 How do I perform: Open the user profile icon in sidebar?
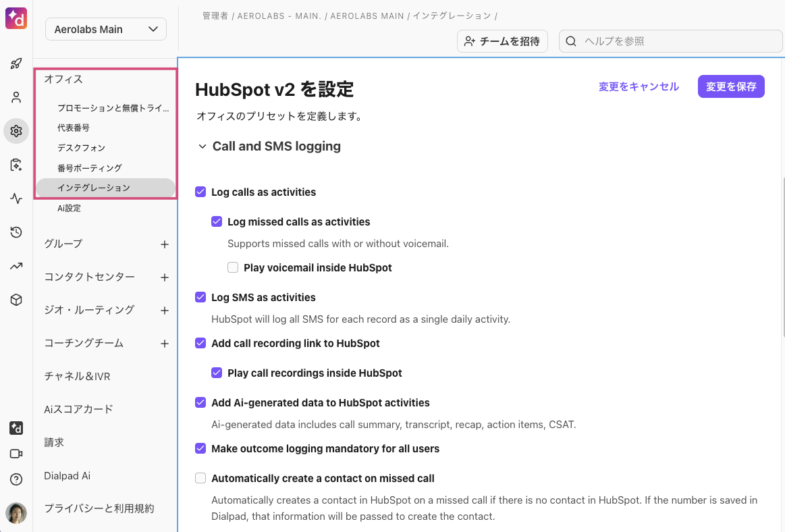[x=16, y=97]
